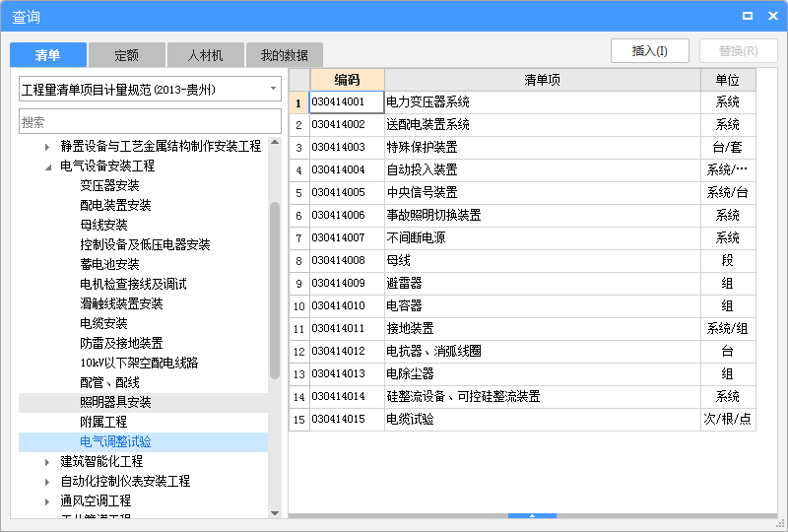Click the 插入(I) button
Image resolution: width=788 pixels, height=532 pixels.
[650, 51]
